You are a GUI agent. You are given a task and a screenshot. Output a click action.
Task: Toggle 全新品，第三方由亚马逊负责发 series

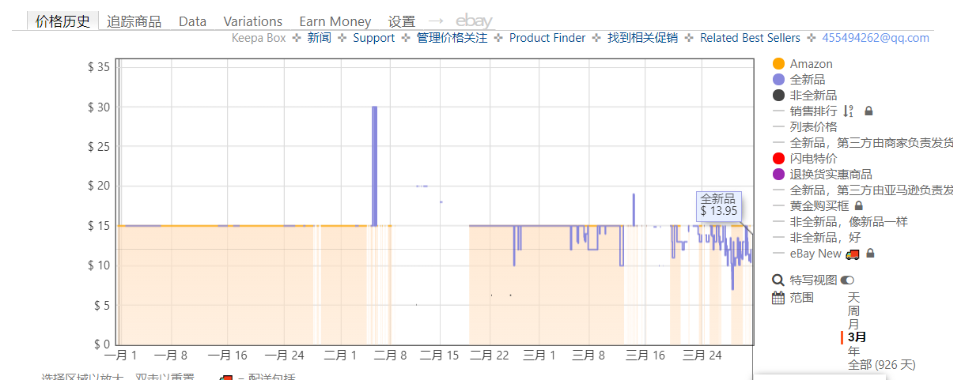point(871,190)
